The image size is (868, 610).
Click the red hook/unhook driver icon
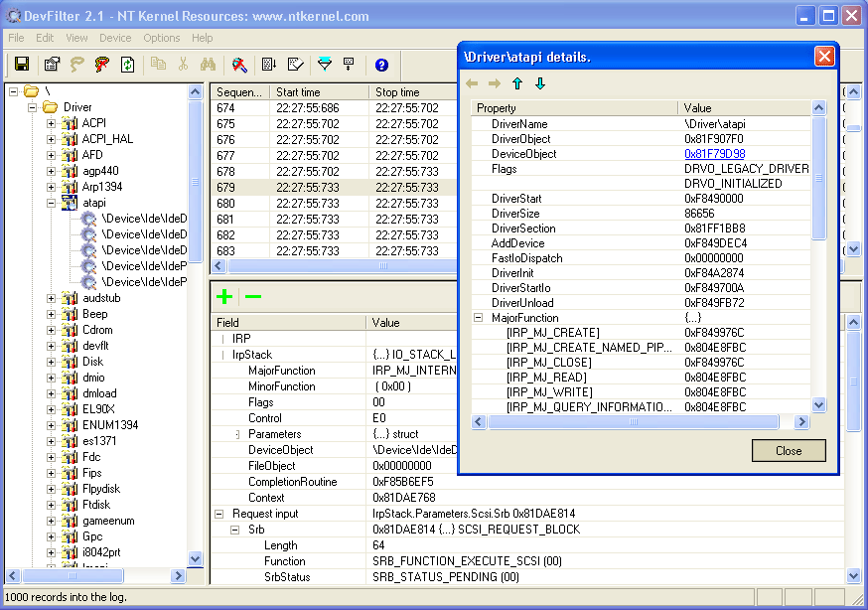click(x=101, y=62)
